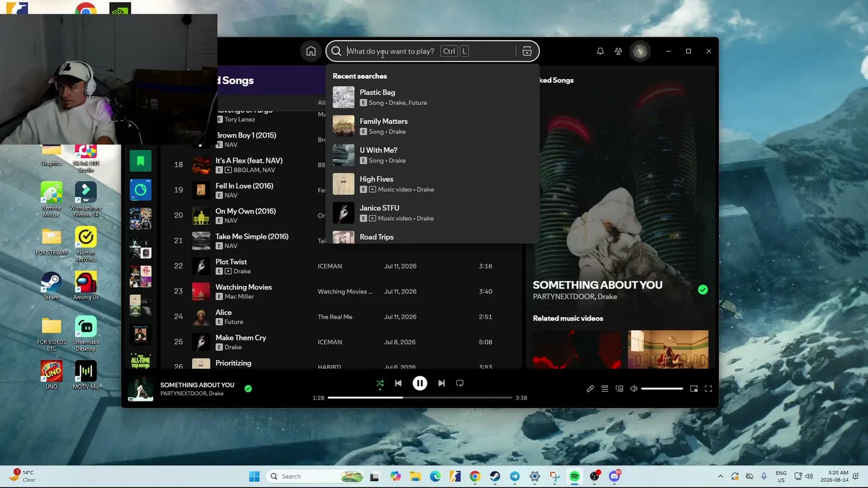Open the MOTIV Mix desktop shortcut
The width and height of the screenshot is (868, 488).
[85, 375]
